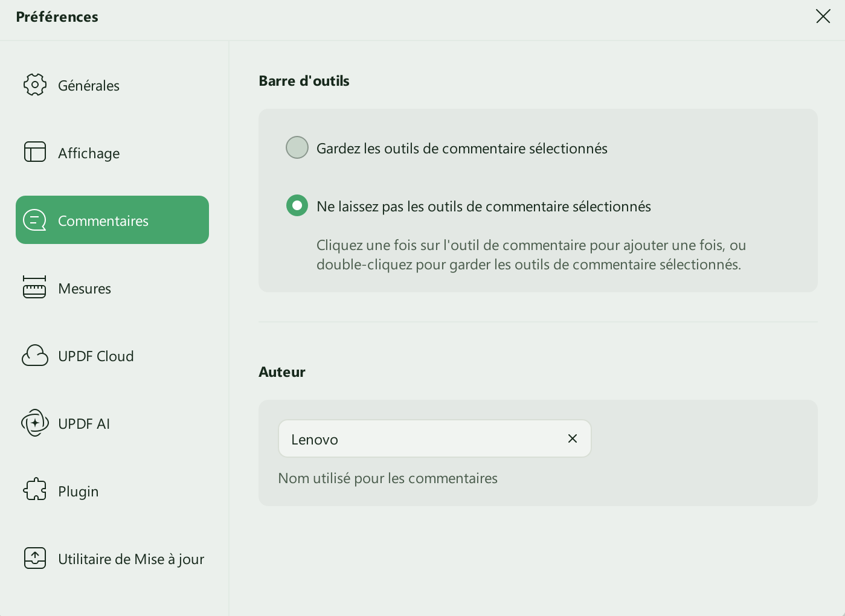Open the UPDF Cloud preferences section
845x616 pixels.
tap(112, 356)
